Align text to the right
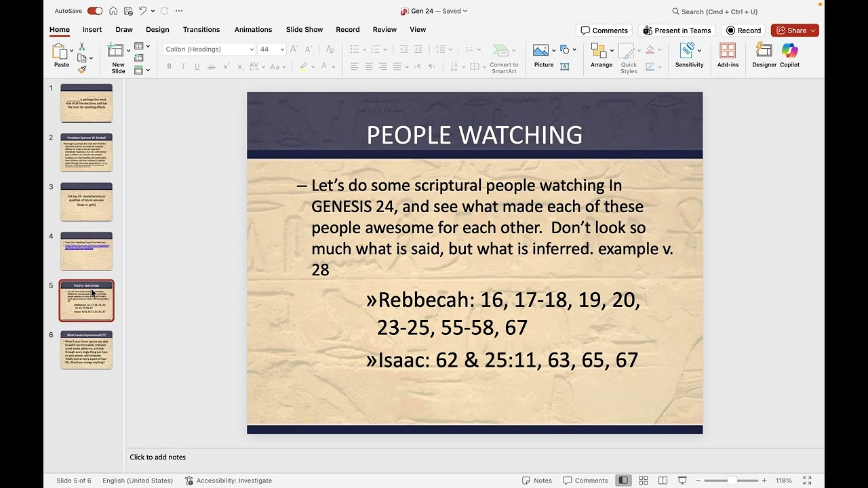 [x=383, y=66]
